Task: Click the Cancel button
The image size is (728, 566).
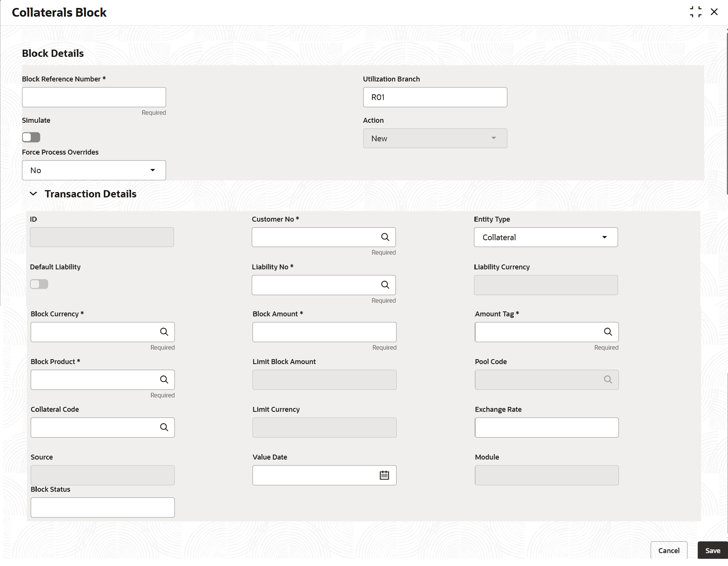Action: (x=668, y=550)
